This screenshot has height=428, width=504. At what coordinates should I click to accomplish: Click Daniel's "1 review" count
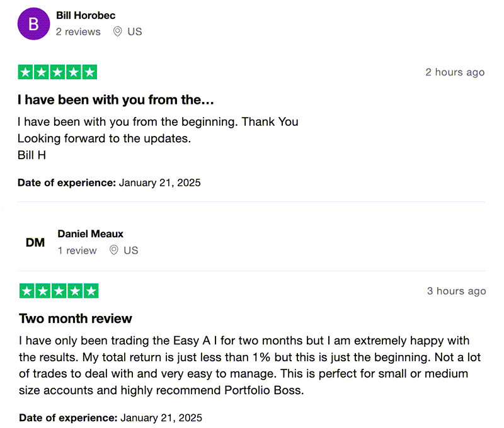tap(77, 251)
